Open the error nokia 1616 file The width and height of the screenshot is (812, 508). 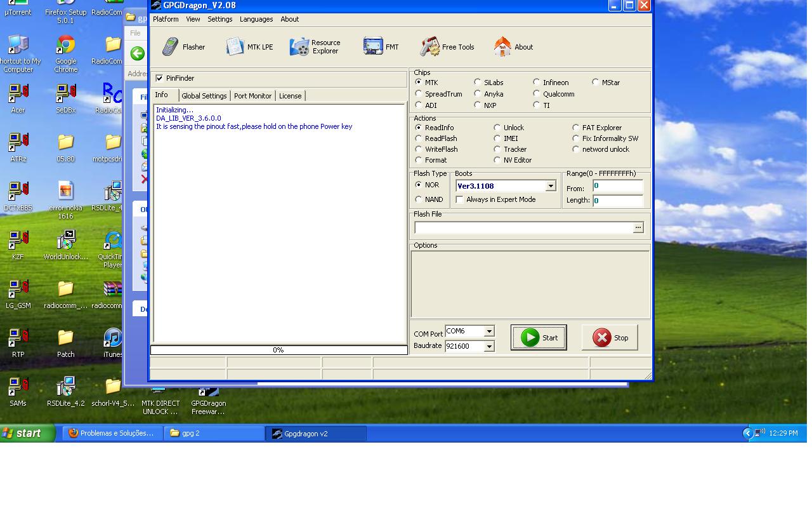pyautogui.click(x=65, y=200)
